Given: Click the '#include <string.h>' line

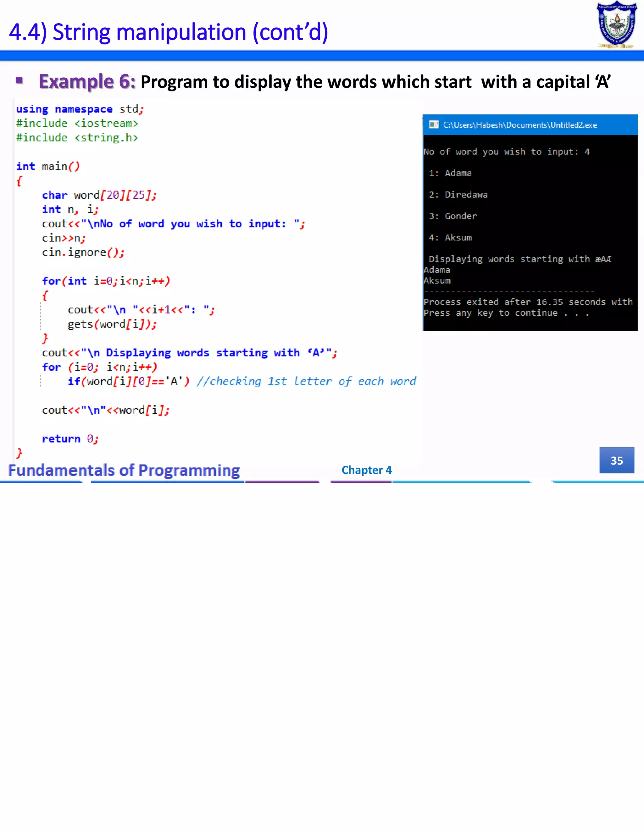Looking at the screenshot, I should (x=77, y=138).
